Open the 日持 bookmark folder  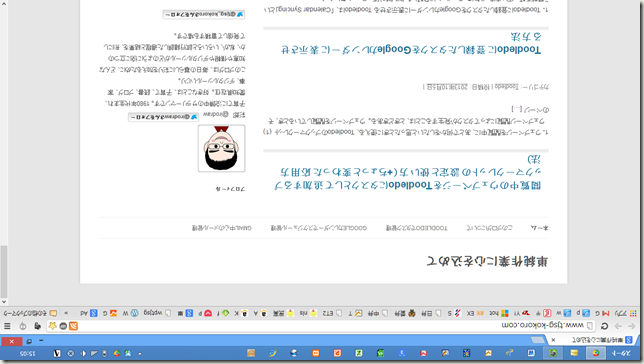coord(431,313)
